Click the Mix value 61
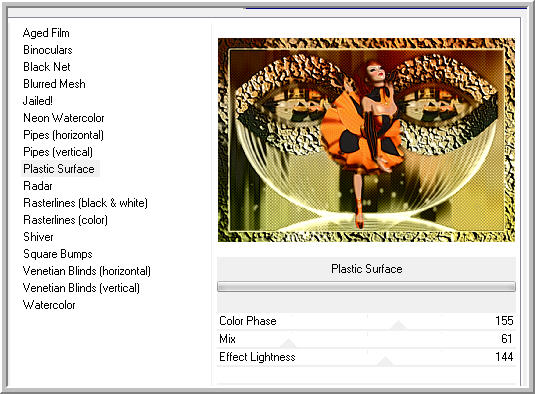535x394 pixels. [x=507, y=339]
